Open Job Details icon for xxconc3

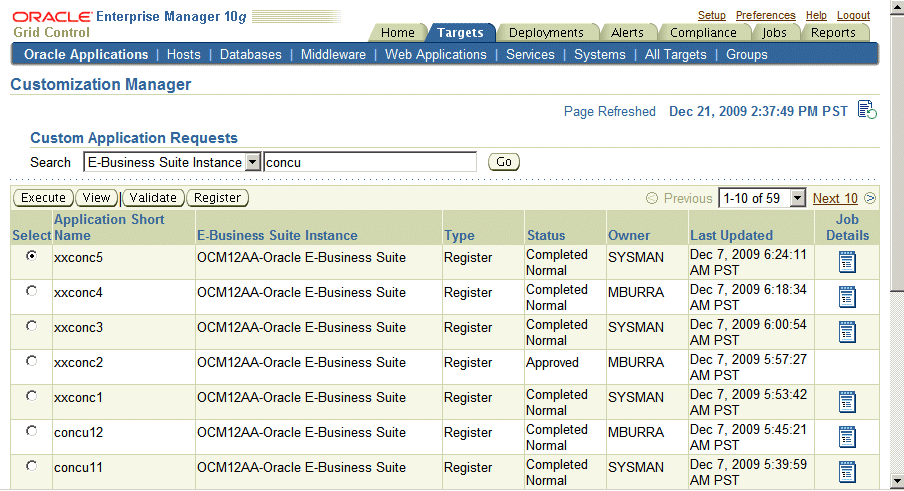847,333
